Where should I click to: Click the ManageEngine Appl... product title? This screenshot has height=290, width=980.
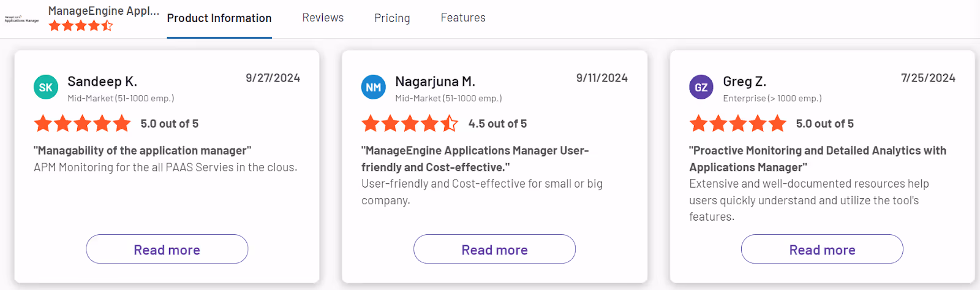click(x=104, y=10)
